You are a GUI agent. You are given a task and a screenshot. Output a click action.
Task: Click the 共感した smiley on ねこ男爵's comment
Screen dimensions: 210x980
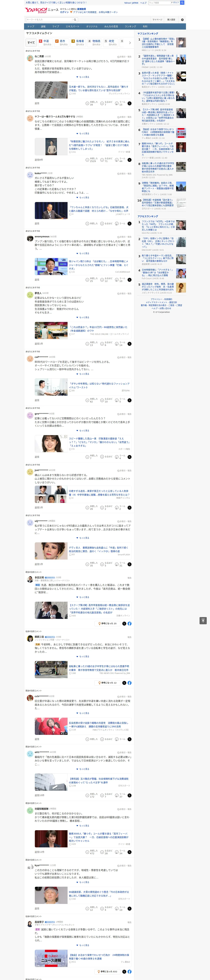(x=87, y=104)
